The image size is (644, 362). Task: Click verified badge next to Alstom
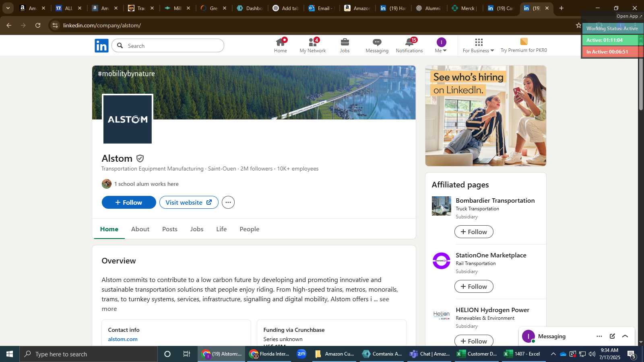[140, 158]
